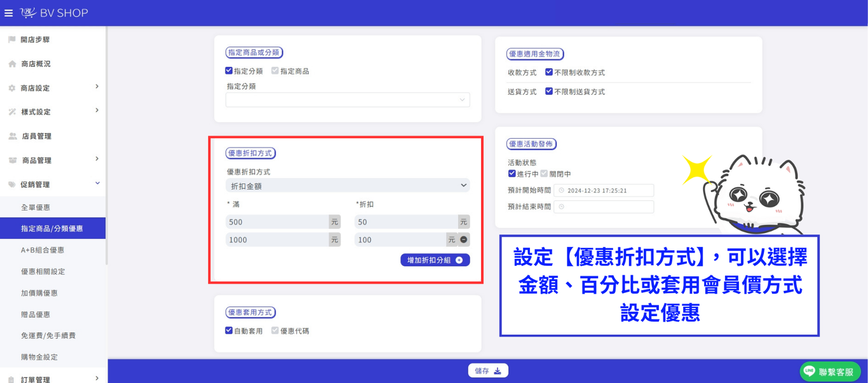The height and width of the screenshot is (383, 868).
Task: Click the box icon beside 商品管理
Action: click(x=12, y=160)
